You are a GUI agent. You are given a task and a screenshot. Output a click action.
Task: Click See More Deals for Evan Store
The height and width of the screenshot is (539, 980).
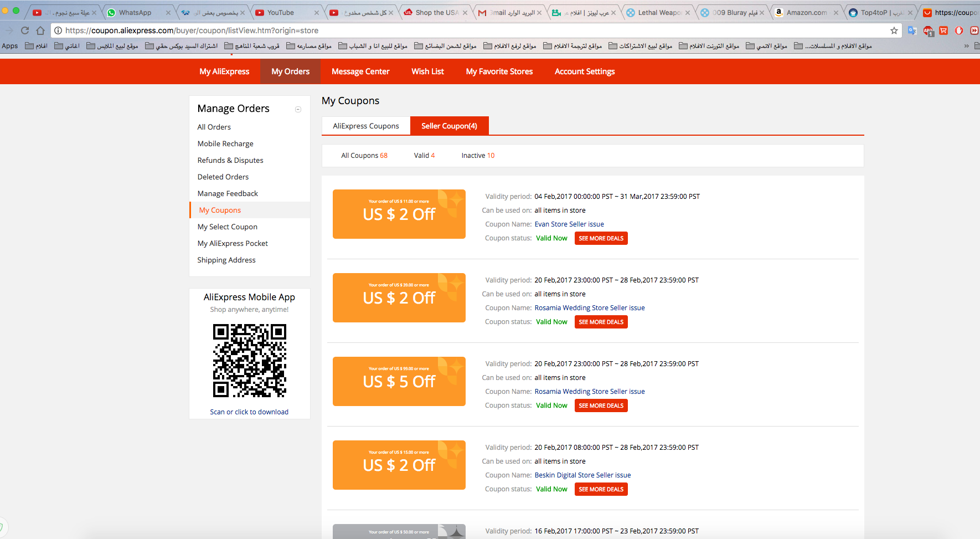[601, 238]
